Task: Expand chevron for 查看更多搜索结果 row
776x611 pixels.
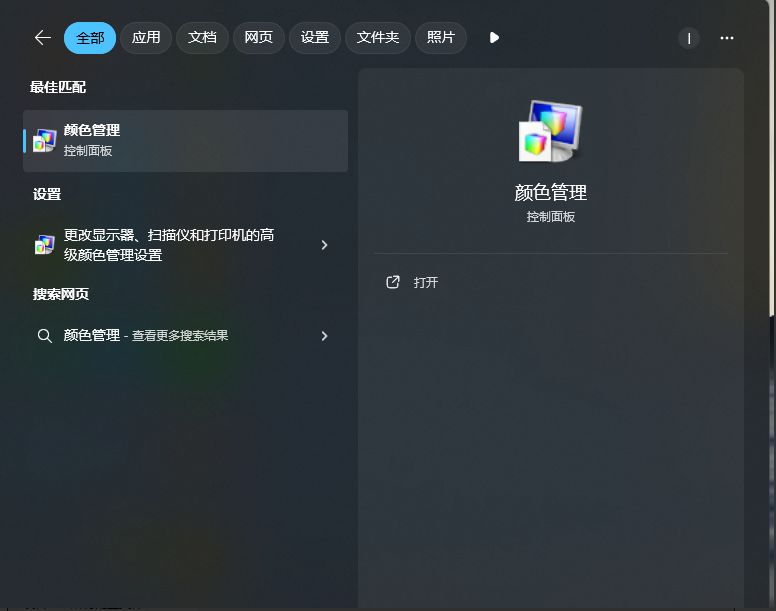Action: click(x=324, y=336)
